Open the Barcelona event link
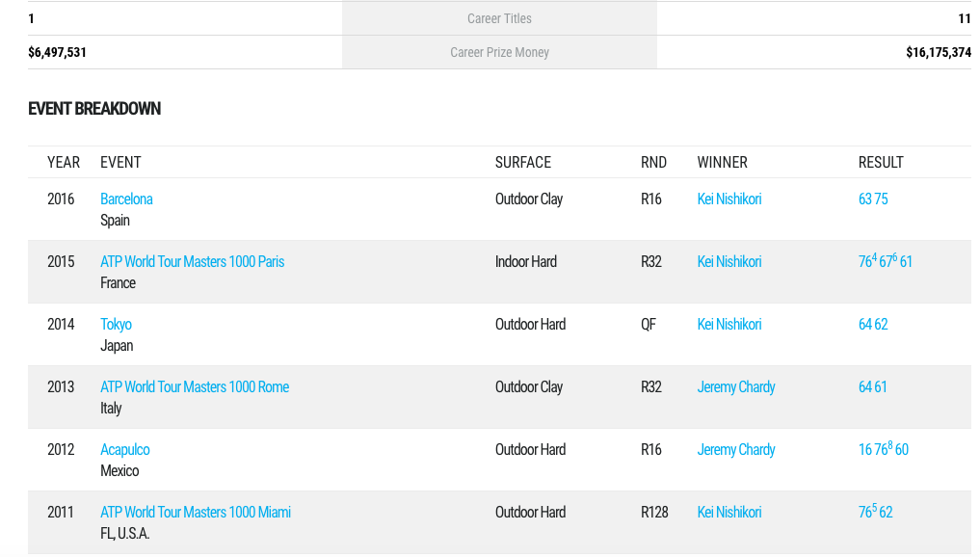Image resolution: width=980 pixels, height=557 pixels. [126, 199]
